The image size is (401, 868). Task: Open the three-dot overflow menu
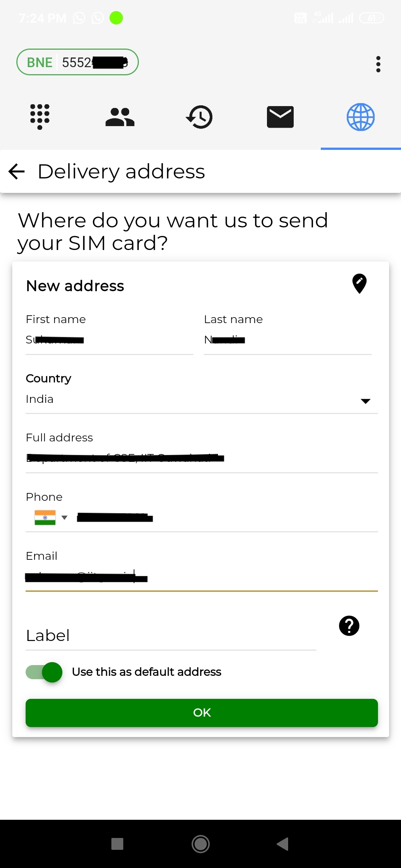pyautogui.click(x=378, y=64)
